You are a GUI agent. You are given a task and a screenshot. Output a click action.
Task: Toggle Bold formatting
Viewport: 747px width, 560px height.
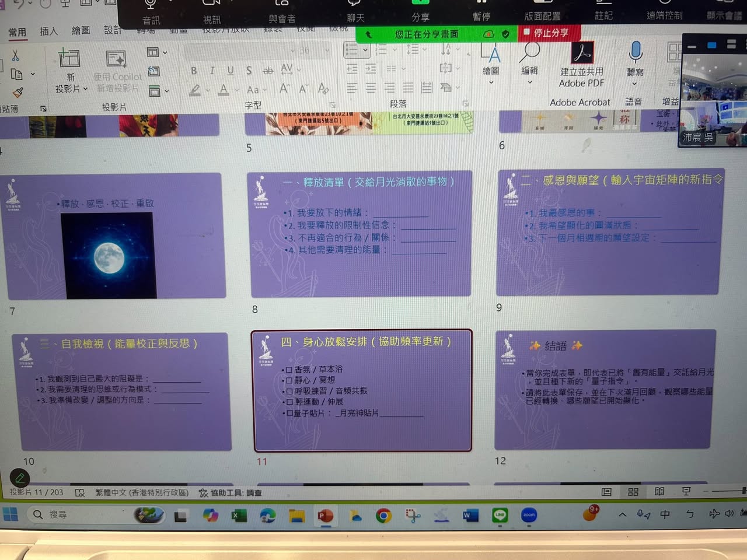194,71
